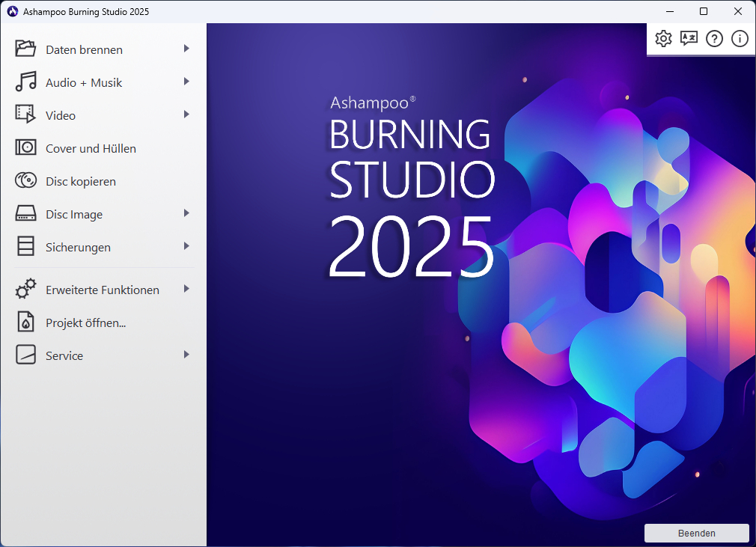Open the language selection speech-bubble icon

tap(689, 39)
